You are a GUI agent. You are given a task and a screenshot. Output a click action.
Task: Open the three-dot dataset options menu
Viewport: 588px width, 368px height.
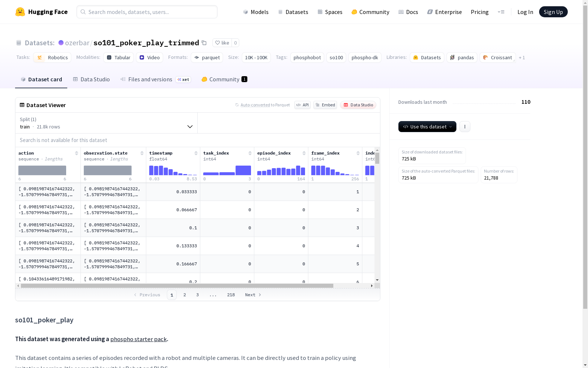point(465,127)
